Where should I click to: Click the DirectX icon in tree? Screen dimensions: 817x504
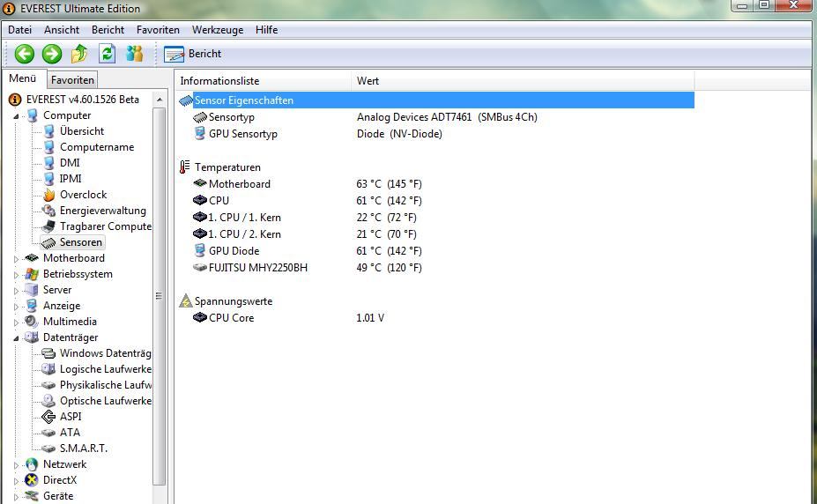pos(32,480)
